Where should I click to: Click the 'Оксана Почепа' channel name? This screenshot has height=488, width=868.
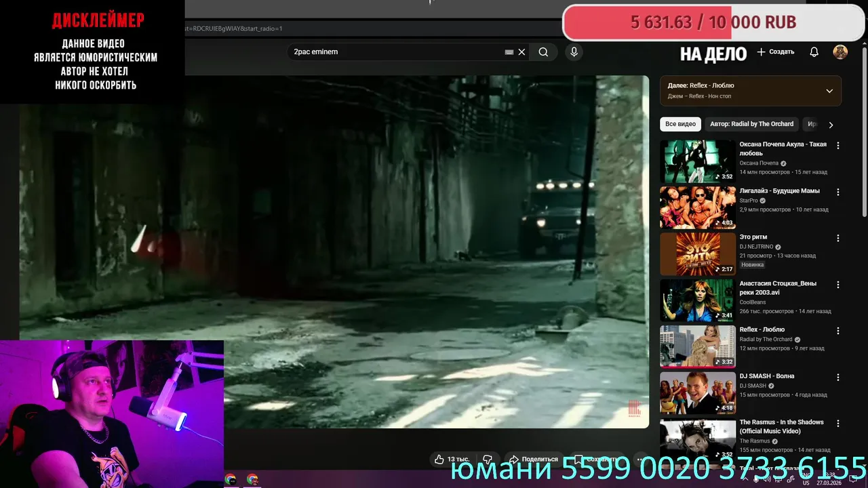tap(759, 163)
